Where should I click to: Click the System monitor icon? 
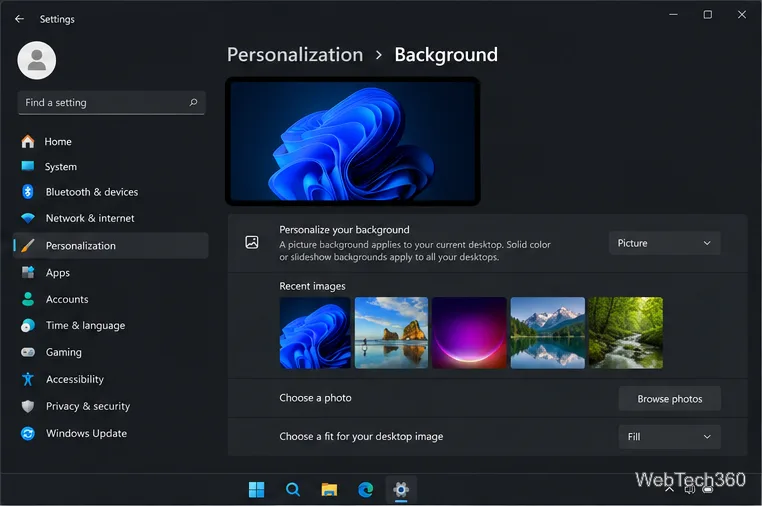coord(28,166)
